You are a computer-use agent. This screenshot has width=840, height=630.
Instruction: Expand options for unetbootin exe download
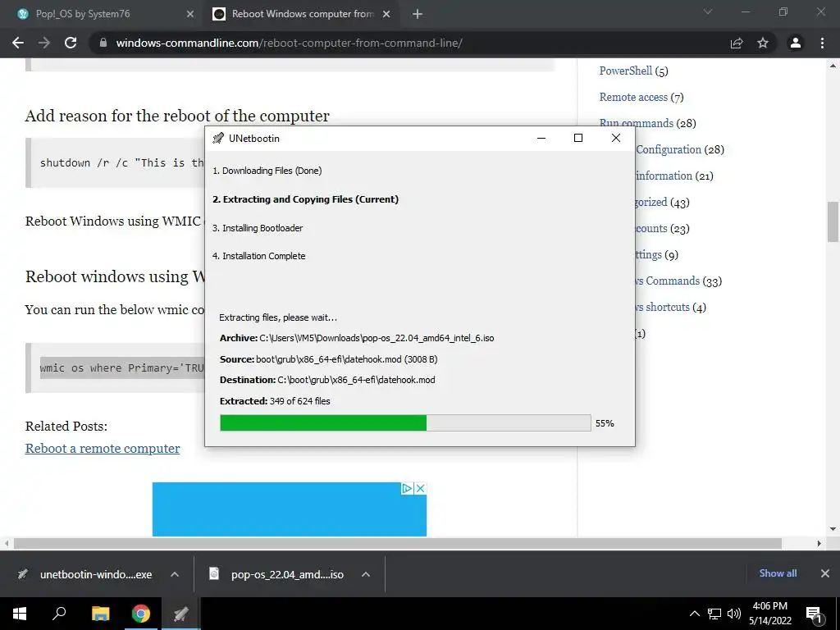pyautogui.click(x=175, y=574)
